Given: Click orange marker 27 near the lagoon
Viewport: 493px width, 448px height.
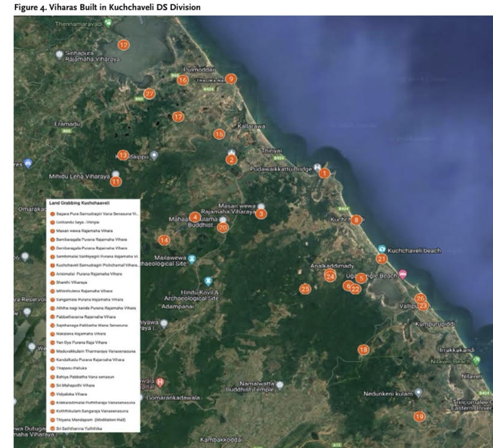Looking at the screenshot, I should coord(149,94).
